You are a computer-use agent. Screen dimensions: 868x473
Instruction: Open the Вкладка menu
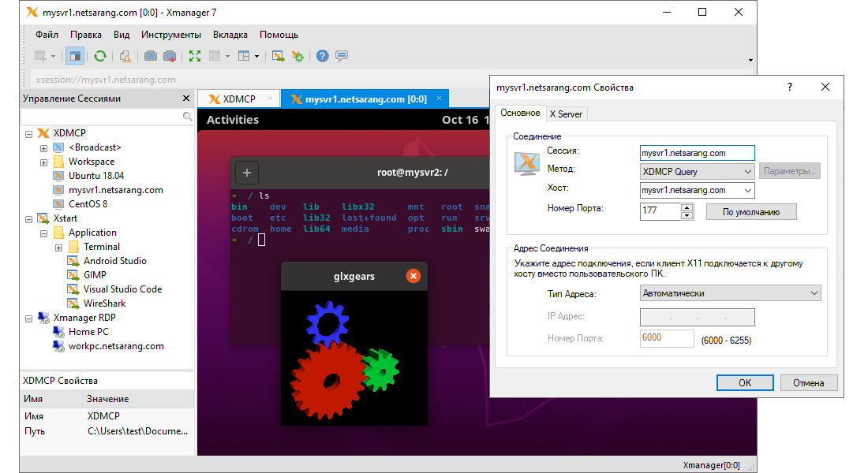tap(230, 35)
